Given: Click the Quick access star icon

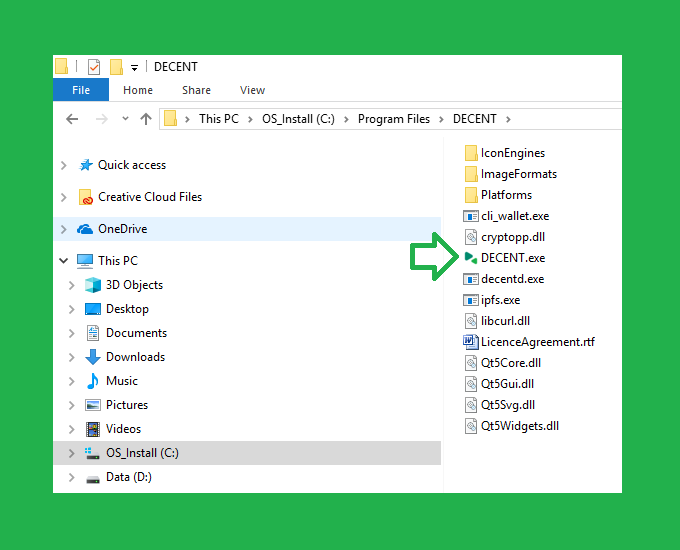Looking at the screenshot, I should pyautogui.click(x=86, y=165).
